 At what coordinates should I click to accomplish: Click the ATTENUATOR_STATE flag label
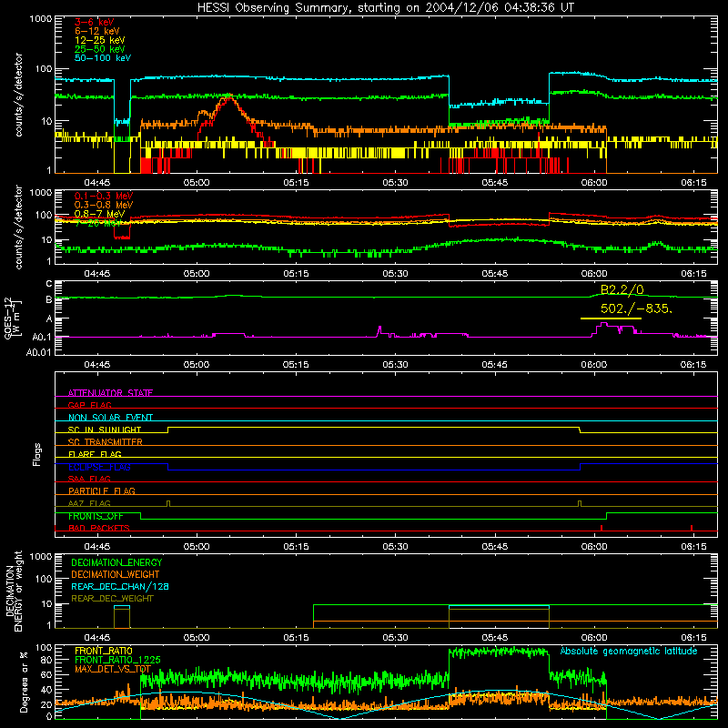pyautogui.click(x=110, y=393)
